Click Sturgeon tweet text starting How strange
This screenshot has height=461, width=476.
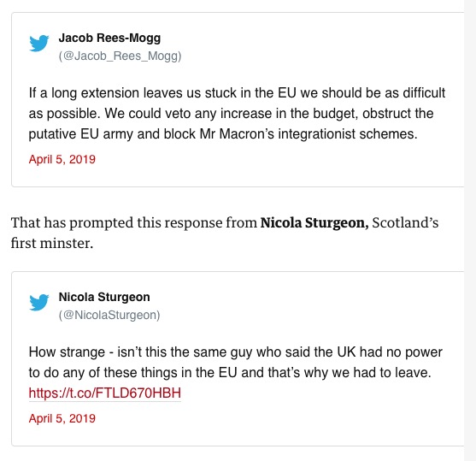click(235, 363)
